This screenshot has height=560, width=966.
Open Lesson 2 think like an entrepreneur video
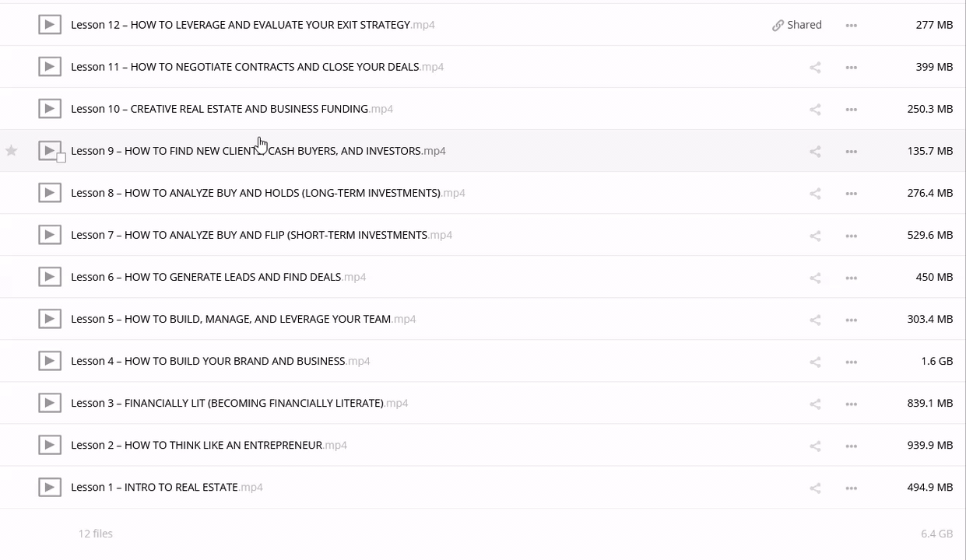click(x=196, y=445)
